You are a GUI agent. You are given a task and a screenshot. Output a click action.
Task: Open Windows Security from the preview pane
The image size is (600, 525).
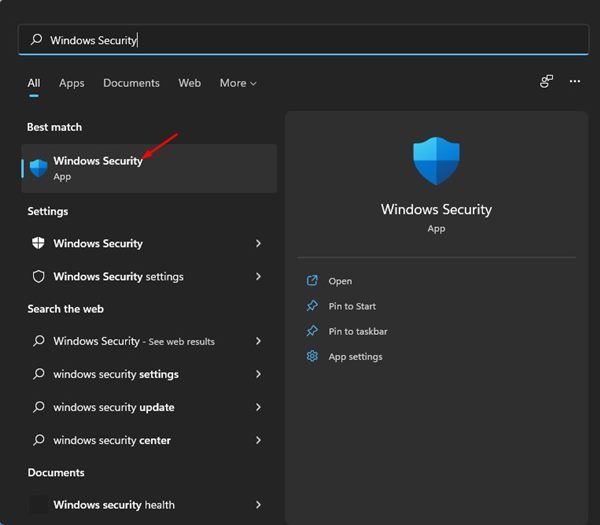pyautogui.click(x=340, y=281)
